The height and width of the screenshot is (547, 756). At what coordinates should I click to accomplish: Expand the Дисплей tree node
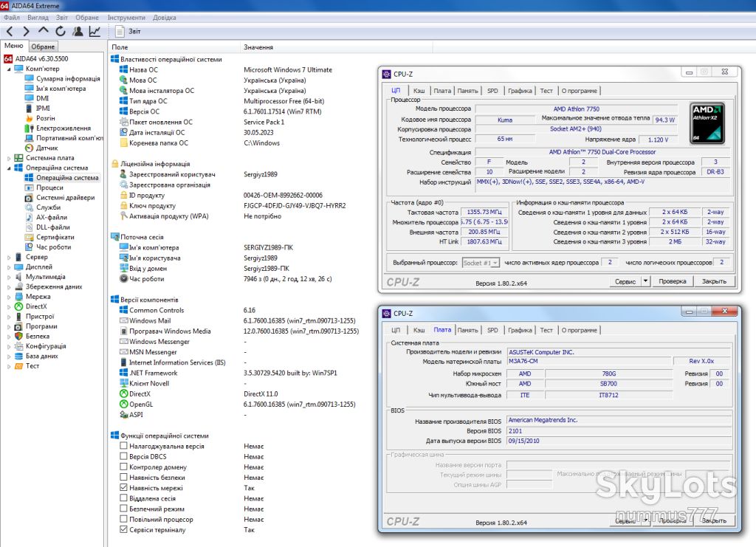pos(9,267)
